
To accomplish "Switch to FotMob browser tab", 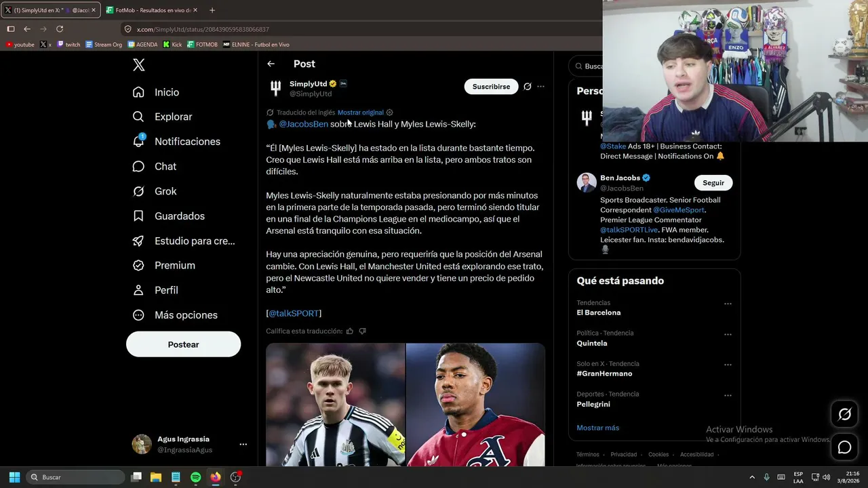I will (153, 10).
